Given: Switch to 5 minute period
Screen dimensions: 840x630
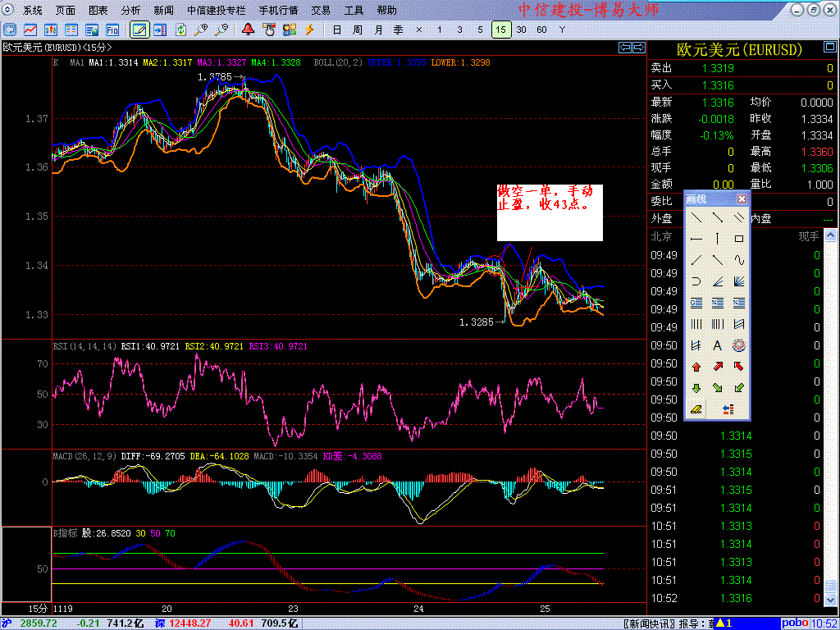Looking at the screenshot, I should pos(480,30).
